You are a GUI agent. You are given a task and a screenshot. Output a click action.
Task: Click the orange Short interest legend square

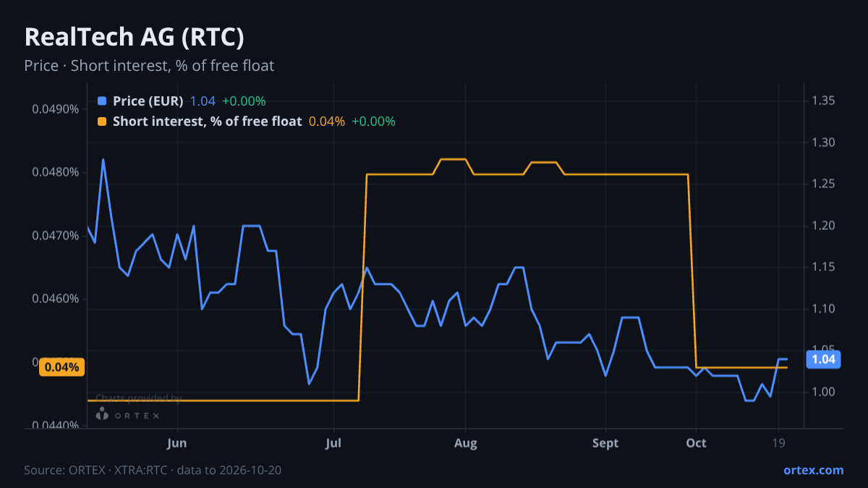101,121
